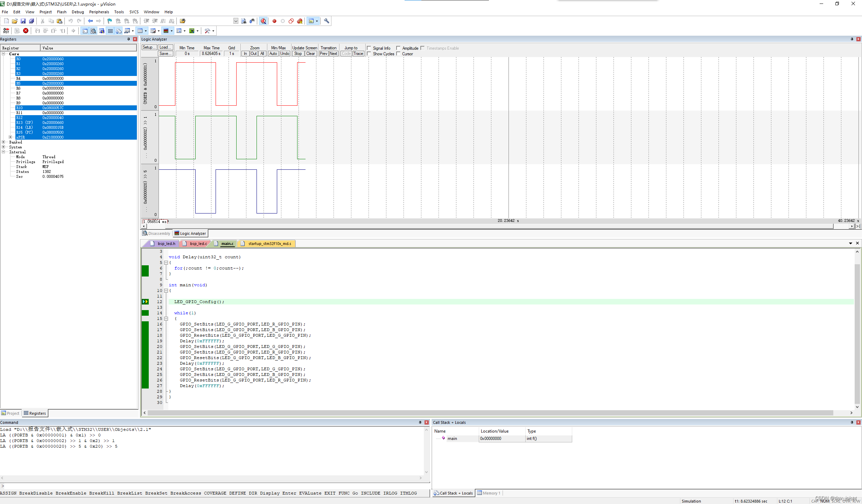
Task: Click the Setup... button in Logic Analyzer
Action: point(149,48)
